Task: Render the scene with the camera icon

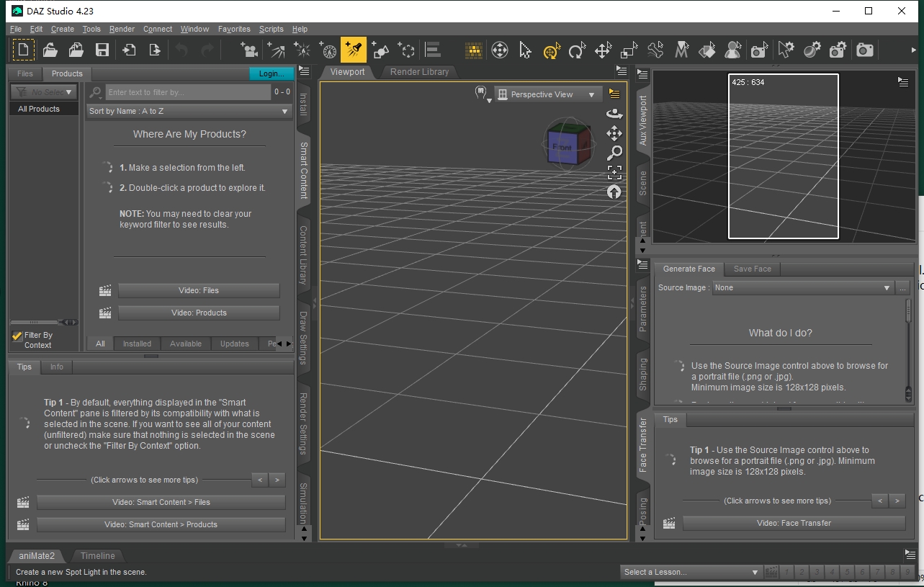Action: coord(864,50)
